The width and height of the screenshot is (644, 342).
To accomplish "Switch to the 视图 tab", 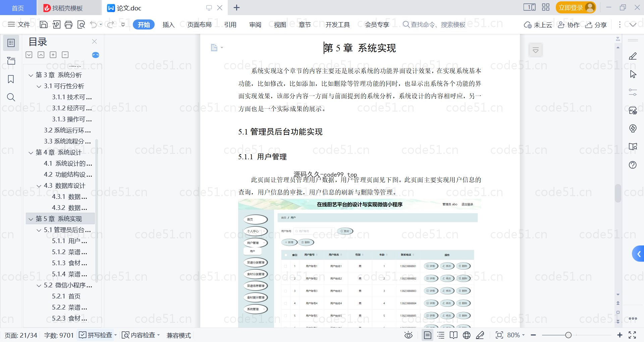I will tap(280, 24).
